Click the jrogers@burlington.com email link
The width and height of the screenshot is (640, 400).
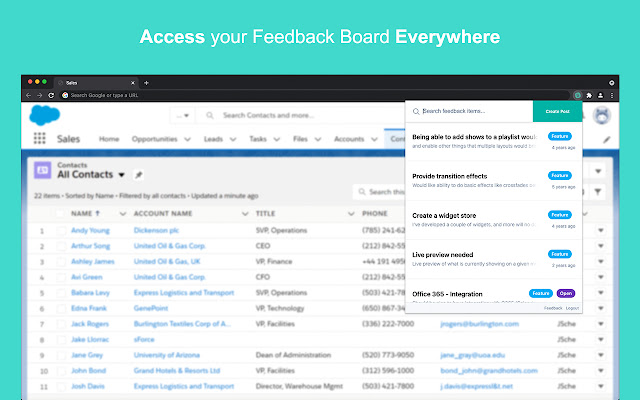click(480, 324)
